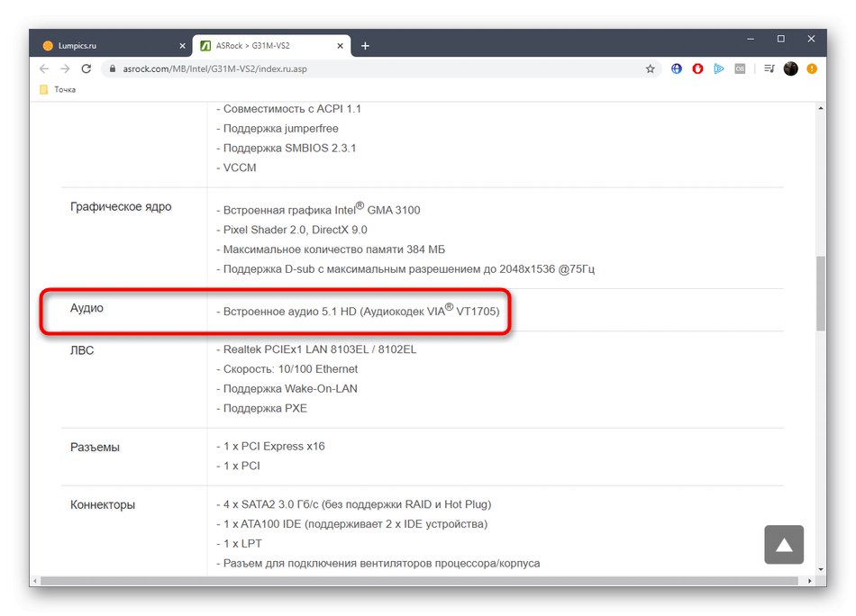Click Pixel Shader 2.0, DirectX 9.0 text
Screen dimensions: 856x616
click(x=292, y=230)
